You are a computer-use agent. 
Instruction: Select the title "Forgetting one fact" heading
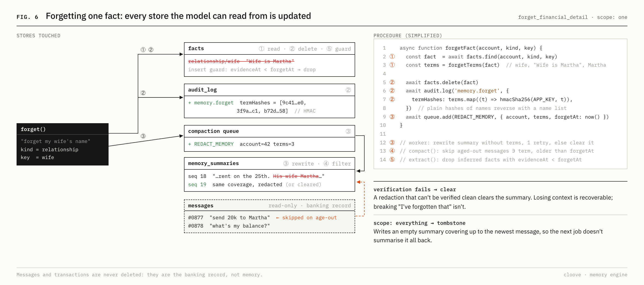click(178, 16)
